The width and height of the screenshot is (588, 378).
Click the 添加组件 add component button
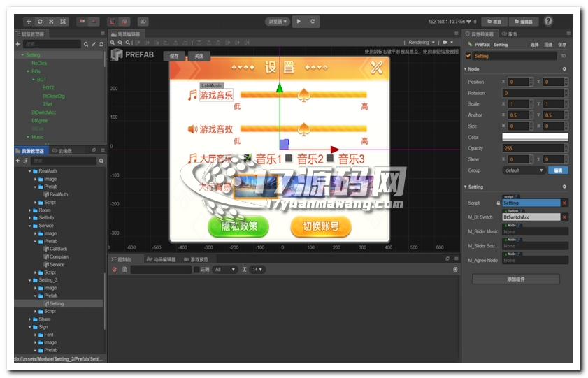(516, 279)
